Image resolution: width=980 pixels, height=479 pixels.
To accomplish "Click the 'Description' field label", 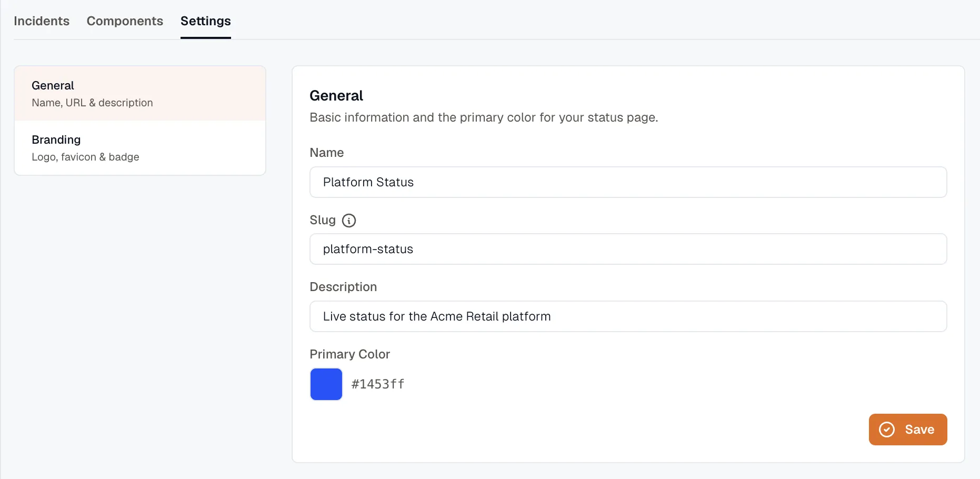I will click(343, 287).
